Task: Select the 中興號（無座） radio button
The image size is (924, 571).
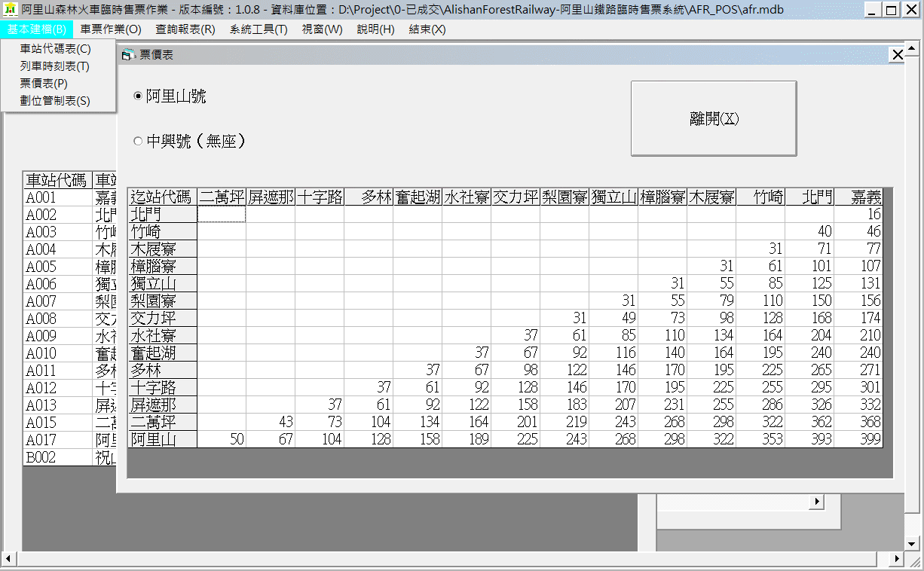Action: [x=138, y=141]
